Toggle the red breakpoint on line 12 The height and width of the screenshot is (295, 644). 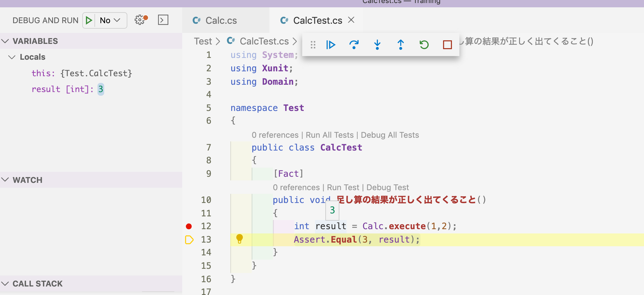click(x=189, y=226)
